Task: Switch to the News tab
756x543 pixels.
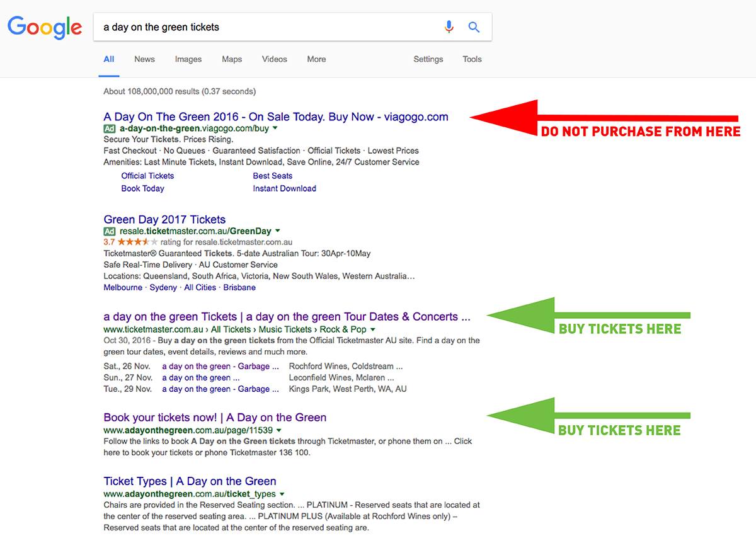Action: pyautogui.click(x=144, y=59)
